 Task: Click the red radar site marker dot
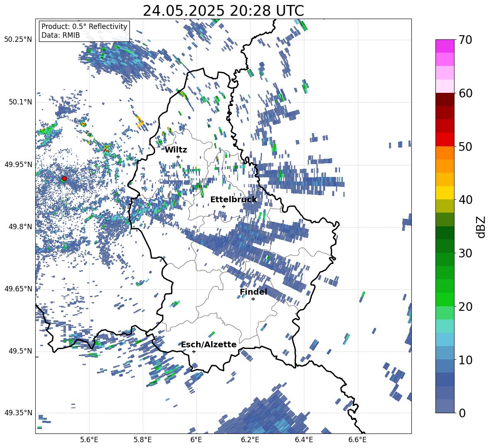64,179
